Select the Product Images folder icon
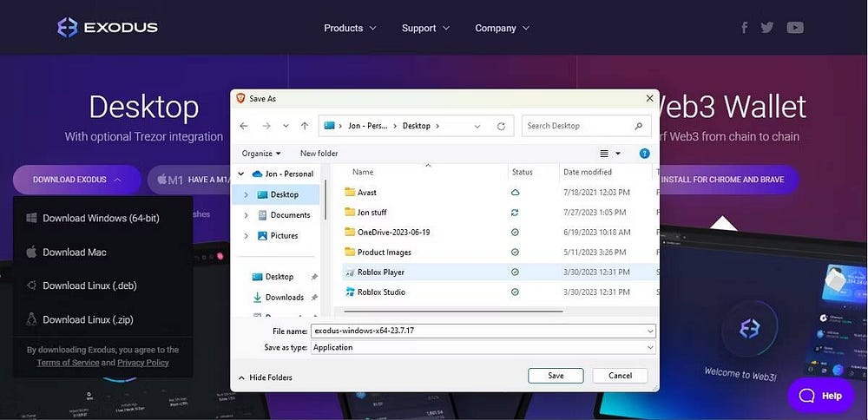 (349, 252)
